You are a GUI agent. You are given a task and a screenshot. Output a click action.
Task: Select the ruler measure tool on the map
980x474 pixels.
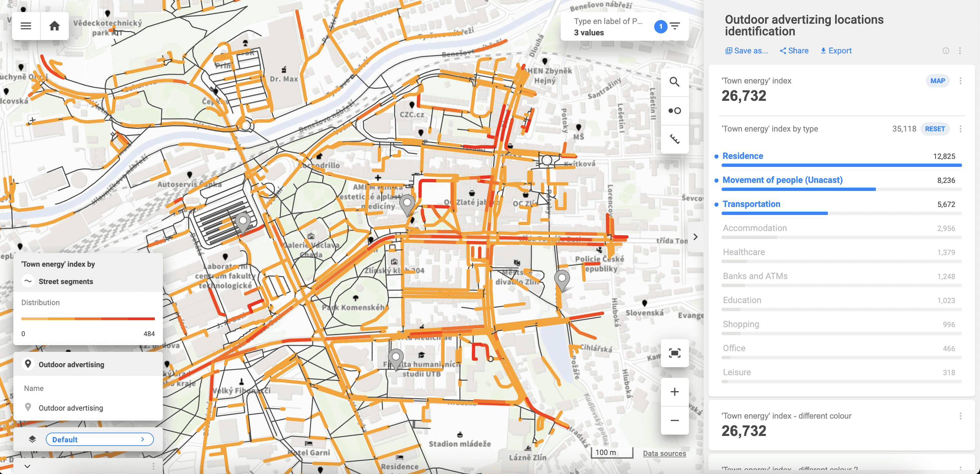pos(675,139)
